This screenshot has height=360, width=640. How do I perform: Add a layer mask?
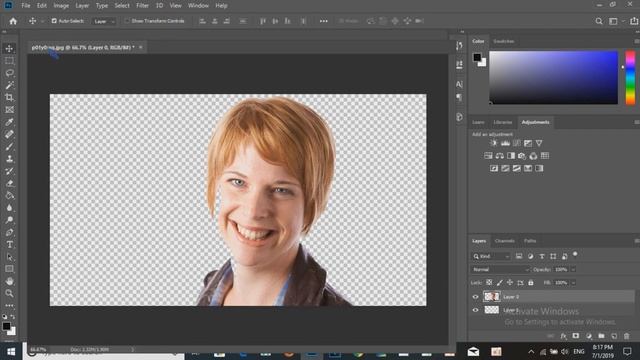tap(576, 336)
